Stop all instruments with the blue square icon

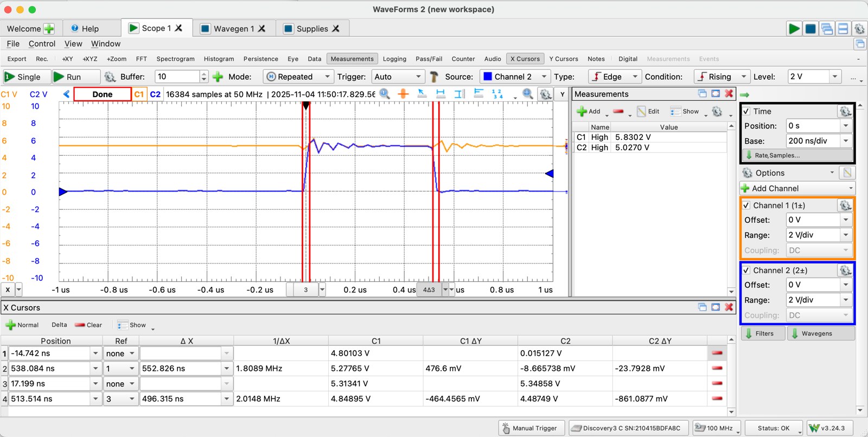pyautogui.click(x=810, y=29)
